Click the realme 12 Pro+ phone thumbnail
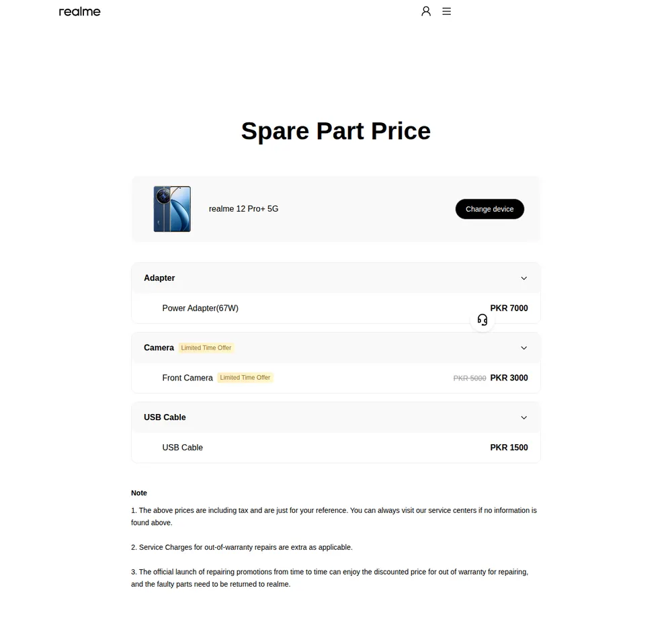The image size is (672, 621). [172, 209]
